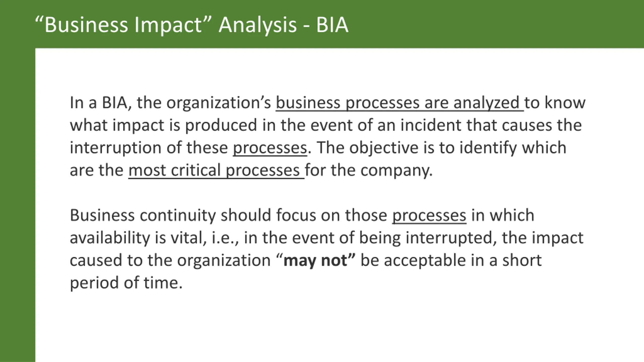The height and width of the screenshot is (362, 644).
Task: Click the phrase "period of time."
Action: [126, 283]
